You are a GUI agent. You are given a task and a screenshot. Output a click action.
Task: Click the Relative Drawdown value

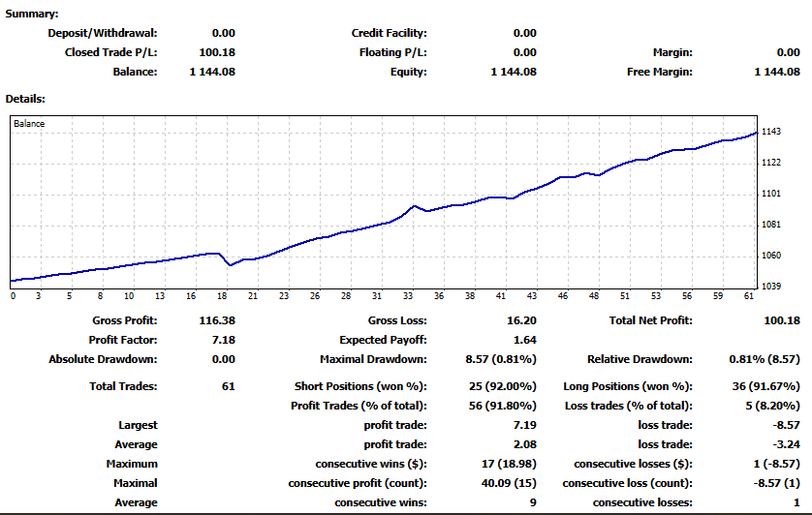(x=765, y=359)
